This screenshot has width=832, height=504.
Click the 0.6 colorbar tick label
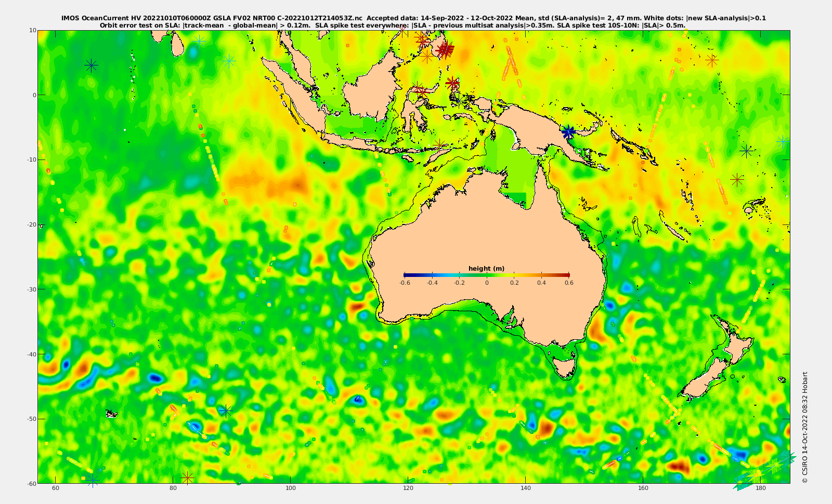(569, 283)
